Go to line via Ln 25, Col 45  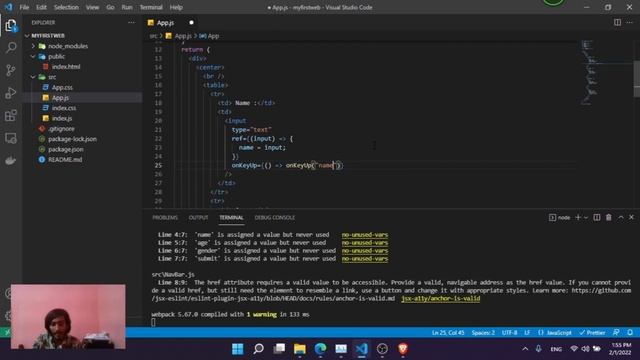tap(448, 333)
